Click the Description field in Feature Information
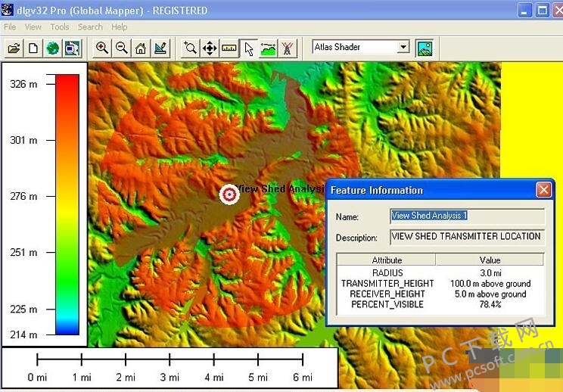Image resolution: width=563 pixels, height=392 pixels. [467, 237]
